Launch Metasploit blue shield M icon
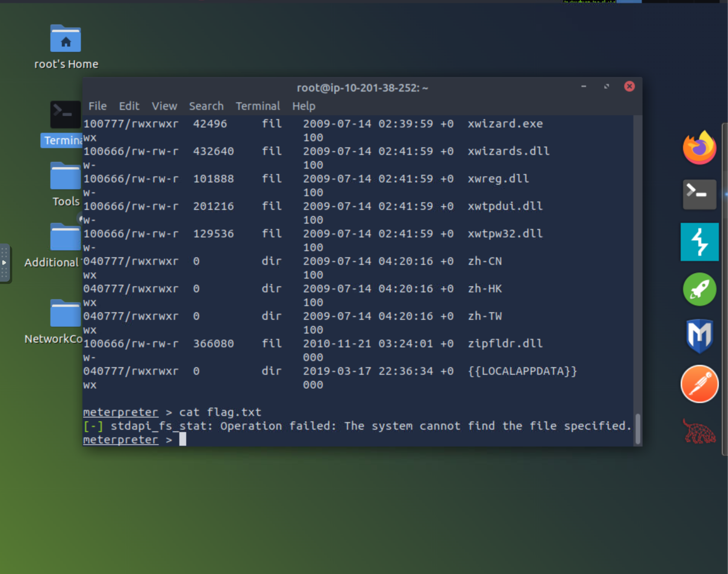 (699, 336)
